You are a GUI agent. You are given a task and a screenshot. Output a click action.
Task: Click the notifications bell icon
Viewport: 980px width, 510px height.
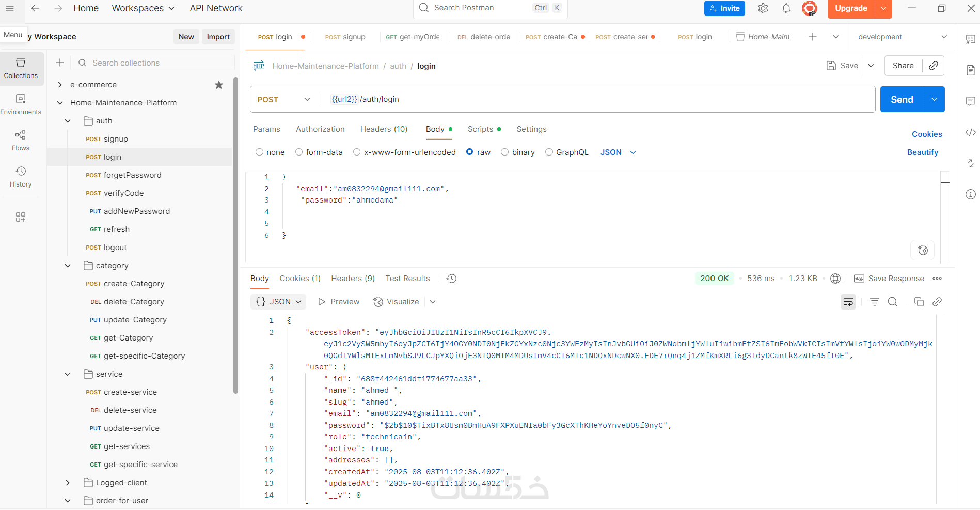click(x=786, y=8)
